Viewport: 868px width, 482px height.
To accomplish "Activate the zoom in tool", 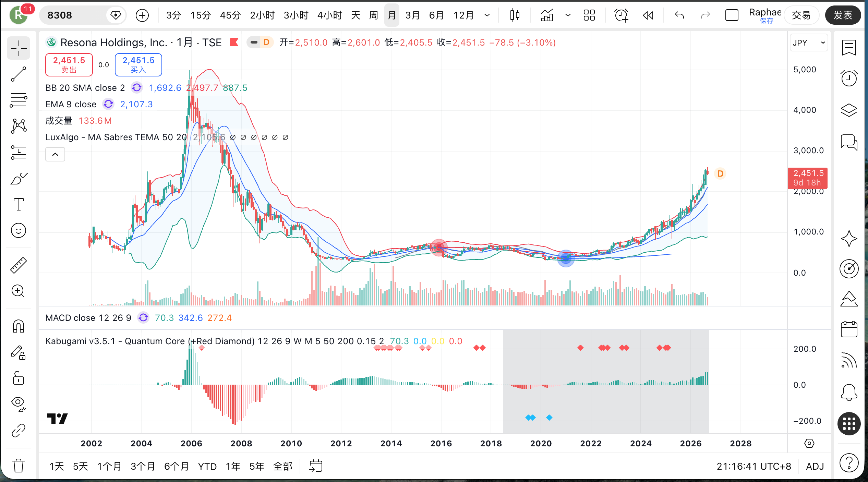I will click(19, 291).
